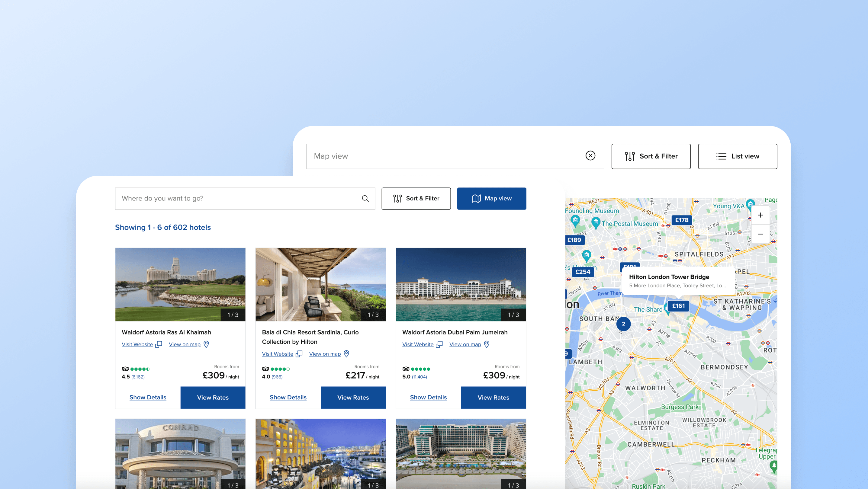Open Visit Website link for Baia di Chia Resort
Image resolution: width=868 pixels, height=489 pixels.
pyautogui.click(x=277, y=353)
